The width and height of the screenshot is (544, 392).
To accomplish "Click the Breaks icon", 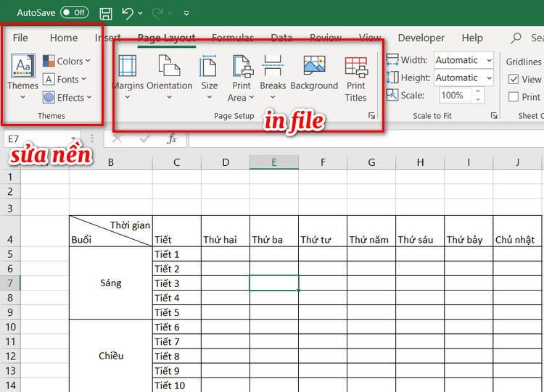I will click(273, 65).
